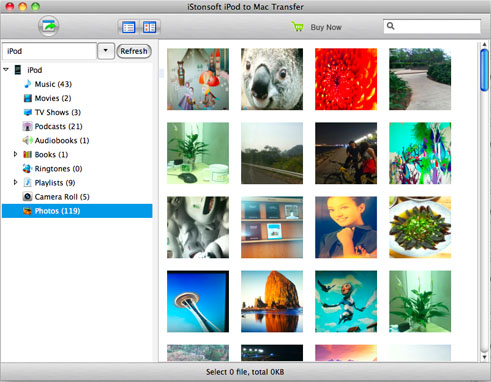Click the vertical scrollbar thumb
The height and width of the screenshot is (382, 491).
484,70
